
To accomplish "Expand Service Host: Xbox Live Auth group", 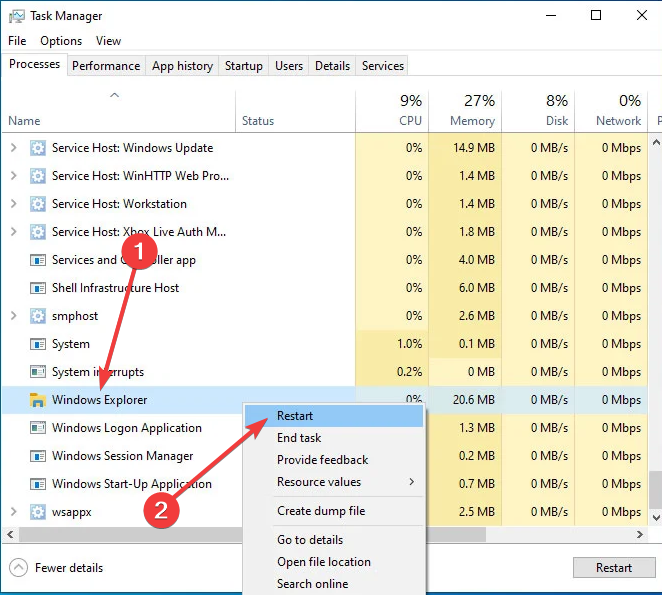I will [14, 231].
